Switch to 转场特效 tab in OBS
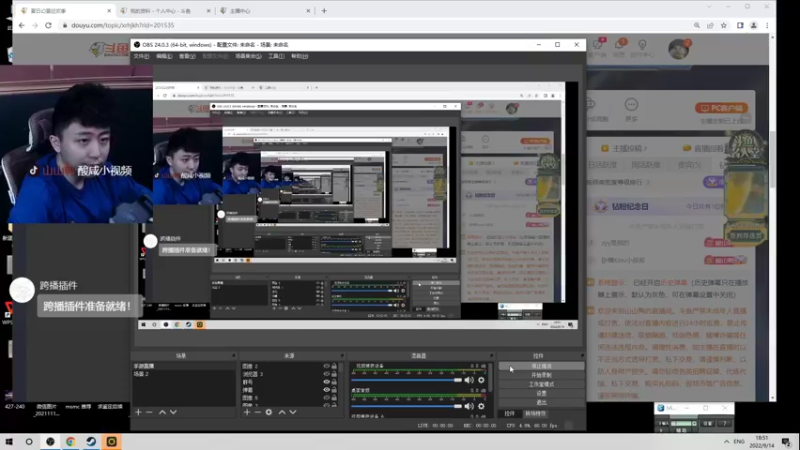800x450 pixels. [x=535, y=414]
